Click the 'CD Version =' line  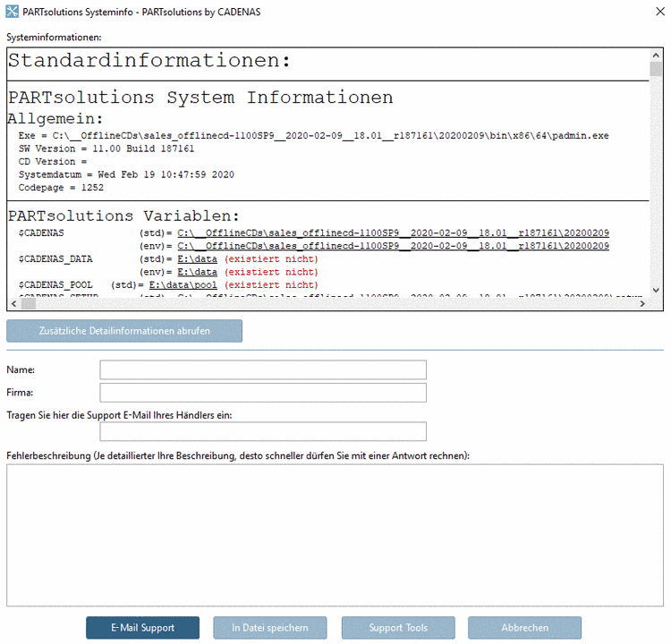pos(53,161)
